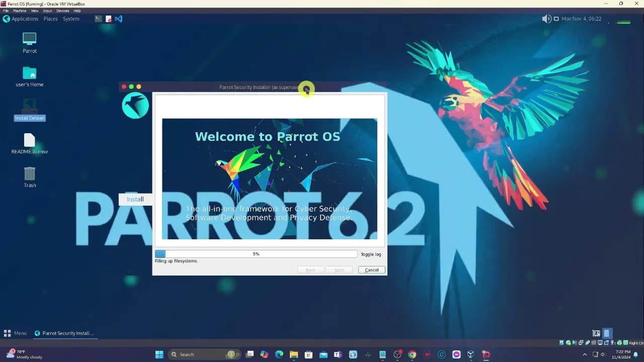Open a terminal from the Parrot top panel
Viewport: 644px width, 362px height.
click(x=98, y=19)
